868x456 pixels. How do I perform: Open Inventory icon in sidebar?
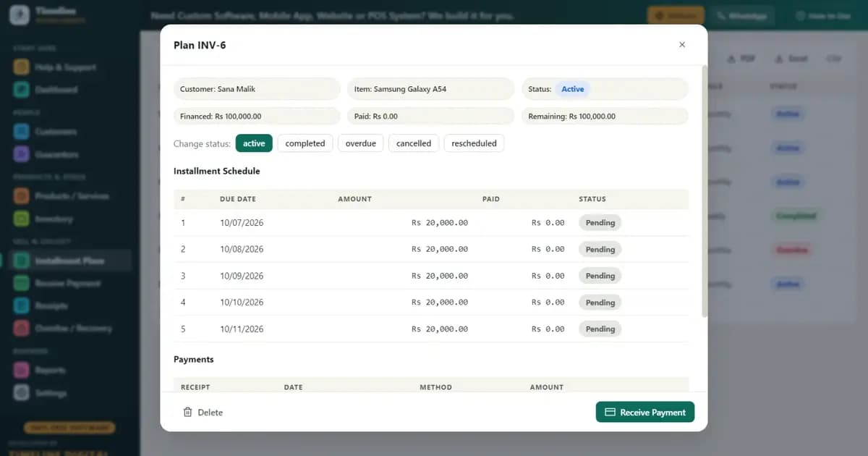point(22,219)
